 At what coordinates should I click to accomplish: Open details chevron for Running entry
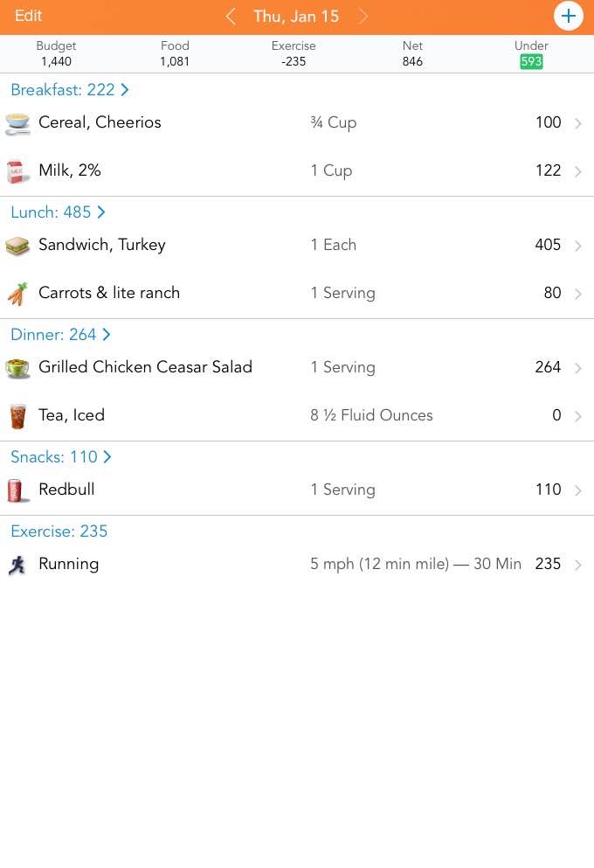(x=578, y=566)
